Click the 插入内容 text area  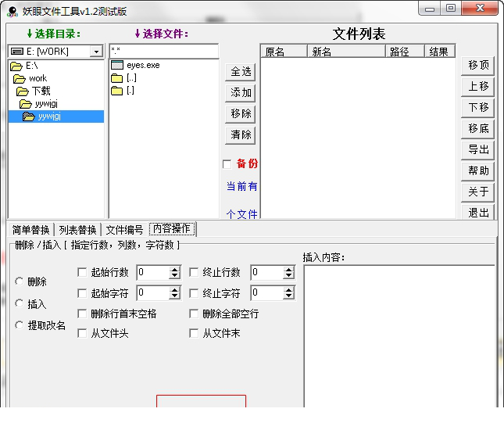click(399, 336)
